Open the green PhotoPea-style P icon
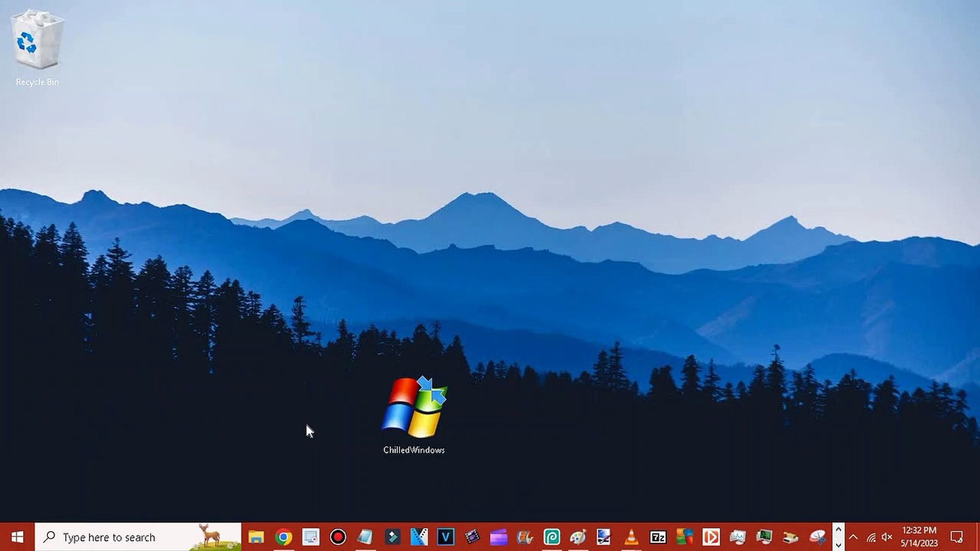 (x=552, y=537)
